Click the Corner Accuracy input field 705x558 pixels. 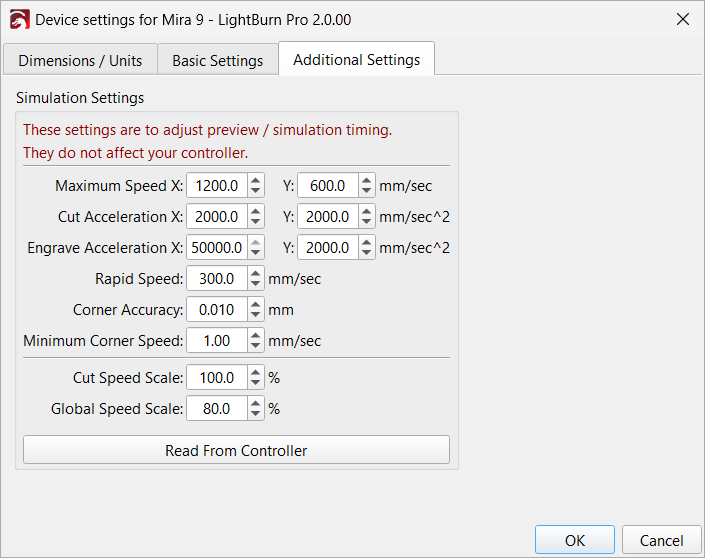tap(217, 310)
